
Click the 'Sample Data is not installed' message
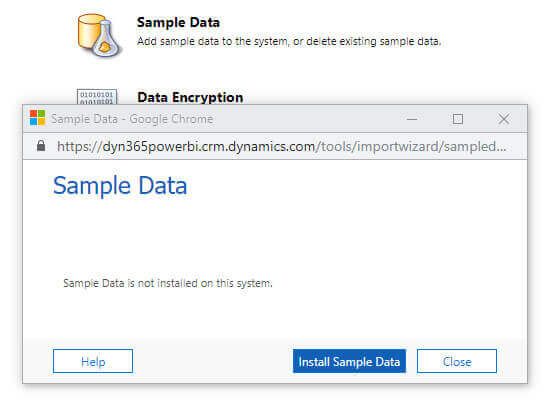coord(168,283)
